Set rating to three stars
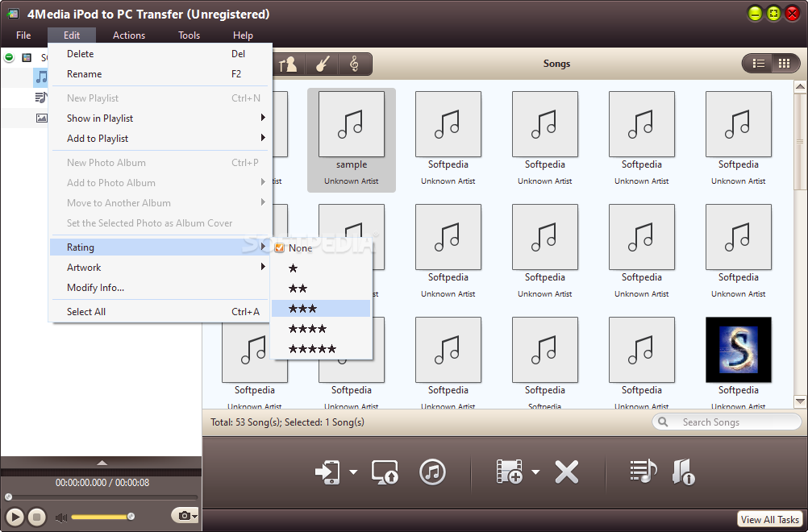Screen dimensions: 808x532 pyautogui.click(x=320, y=309)
